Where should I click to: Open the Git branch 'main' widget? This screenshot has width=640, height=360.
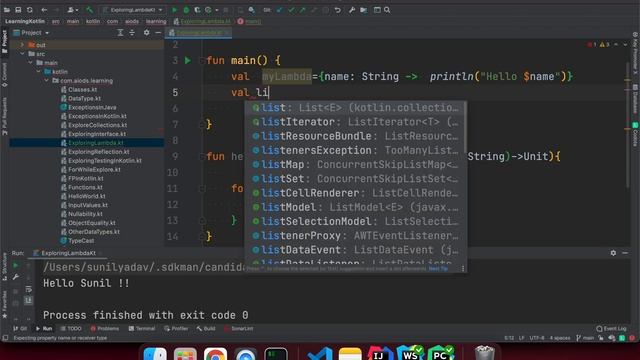click(585, 338)
